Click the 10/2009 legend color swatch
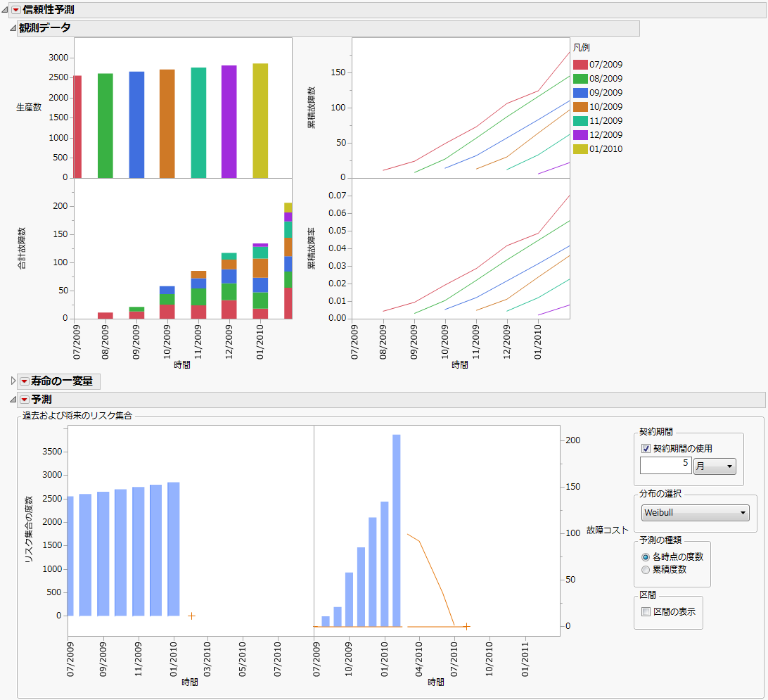 tap(580, 107)
